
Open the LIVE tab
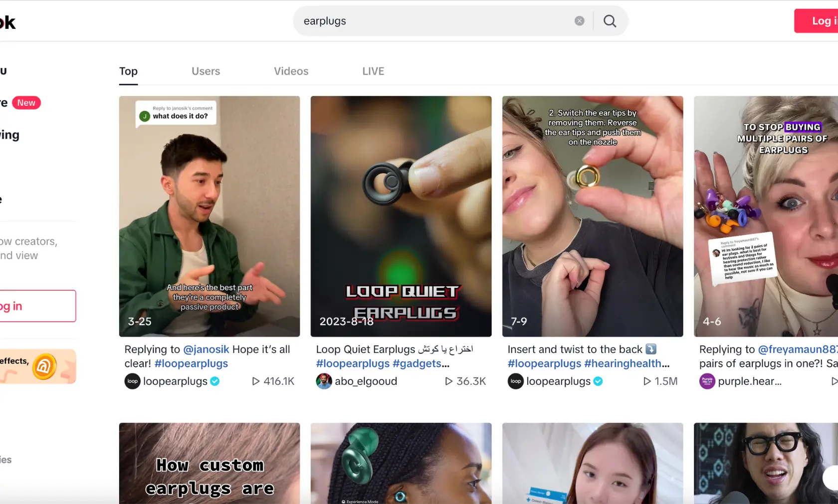coord(373,71)
